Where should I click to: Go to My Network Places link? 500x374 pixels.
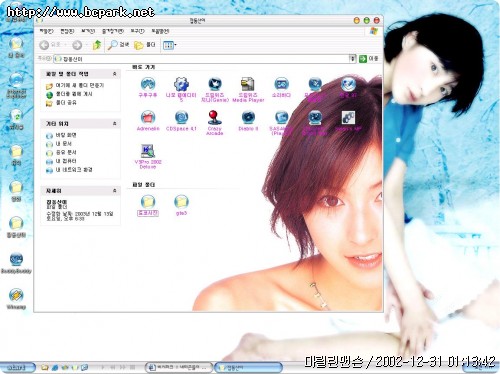pyautogui.click(x=69, y=170)
